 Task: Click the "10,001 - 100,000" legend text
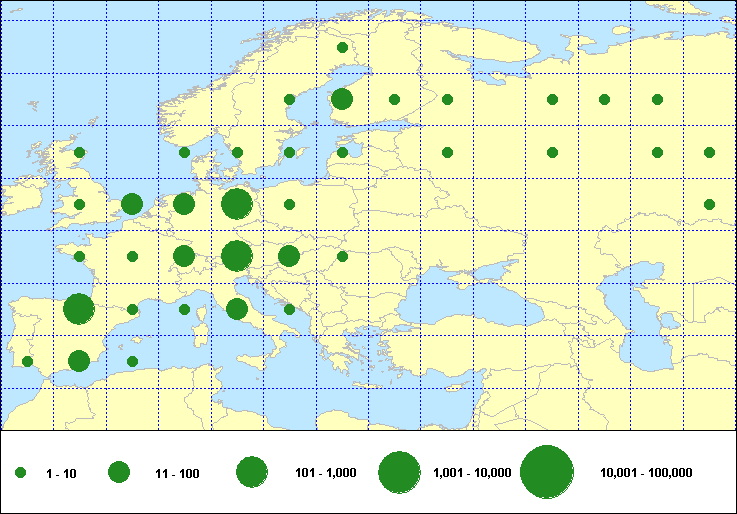(x=645, y=473)
